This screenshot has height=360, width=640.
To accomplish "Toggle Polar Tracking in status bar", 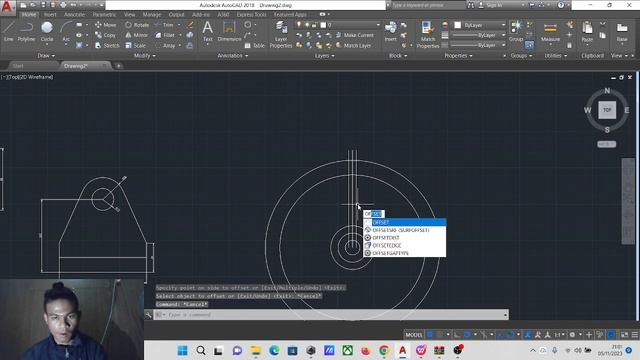I will (x=468, y=335).
